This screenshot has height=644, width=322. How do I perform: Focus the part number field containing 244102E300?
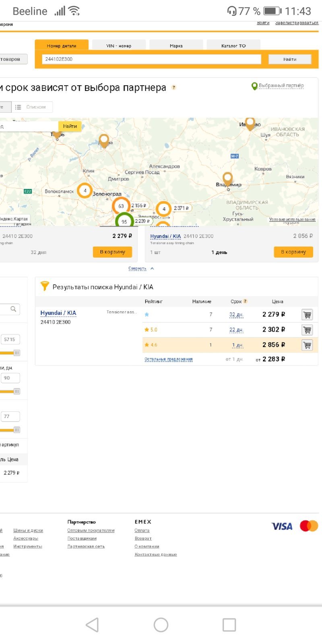pyautogui.click(x=152, y=59)
